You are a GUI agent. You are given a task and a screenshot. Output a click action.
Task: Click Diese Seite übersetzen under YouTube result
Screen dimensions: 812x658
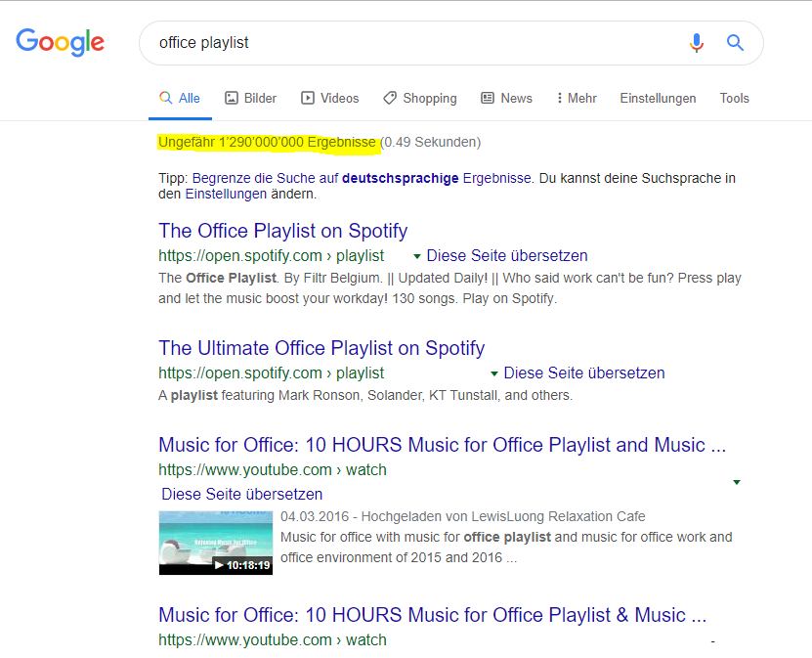(x=241, y=494)
